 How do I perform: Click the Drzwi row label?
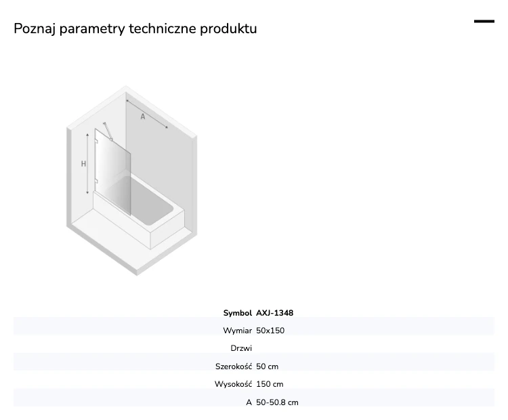[241, 348]
